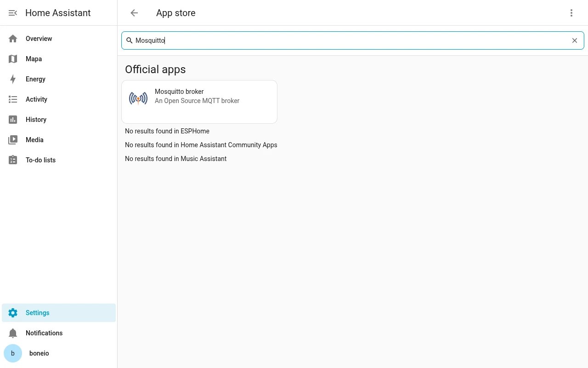This screenshot has height=368, width=588.
Task: Select History in the sidebar
Action: (x=59, y=120)
